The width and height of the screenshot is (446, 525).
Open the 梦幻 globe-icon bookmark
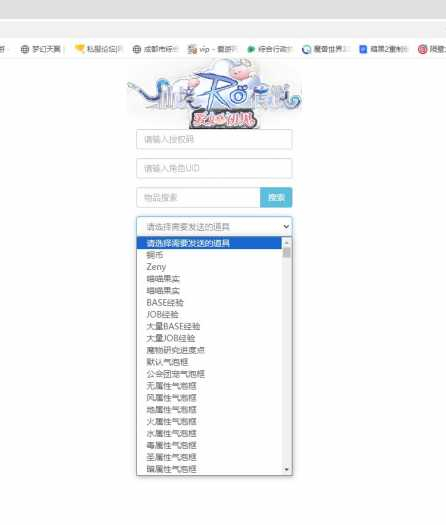coord(41,49)
